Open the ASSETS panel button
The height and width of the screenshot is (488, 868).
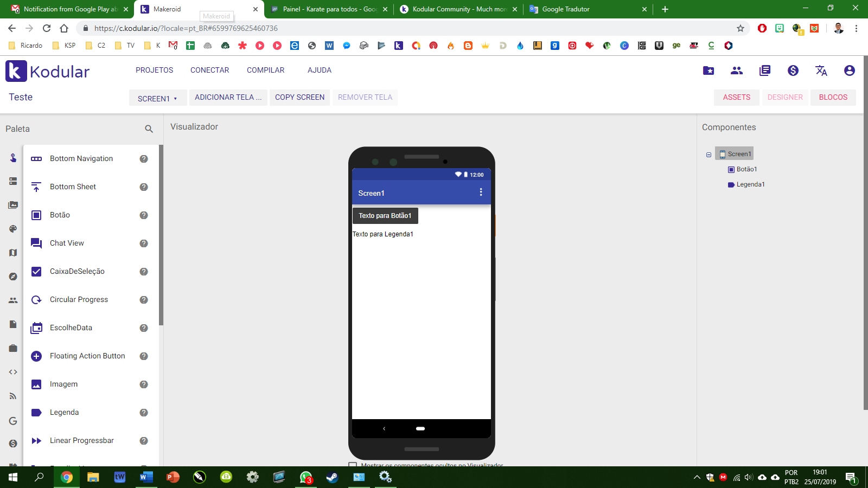coord(737,97)
